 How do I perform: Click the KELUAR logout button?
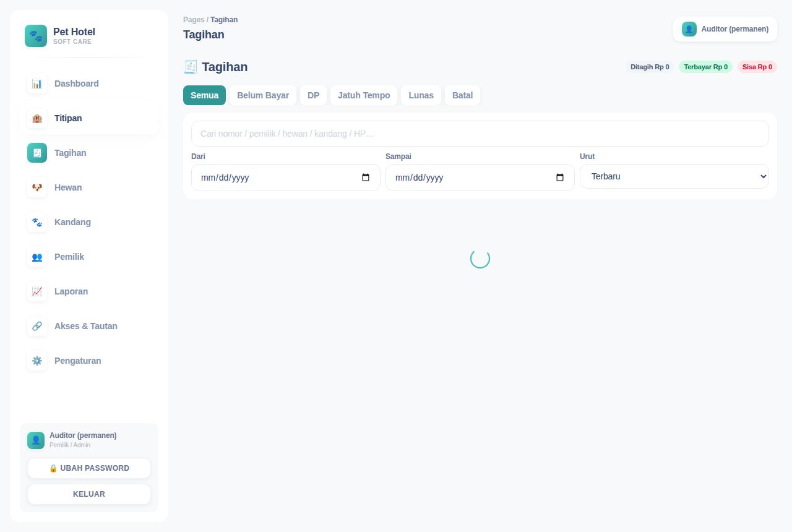tap(89, 494)
